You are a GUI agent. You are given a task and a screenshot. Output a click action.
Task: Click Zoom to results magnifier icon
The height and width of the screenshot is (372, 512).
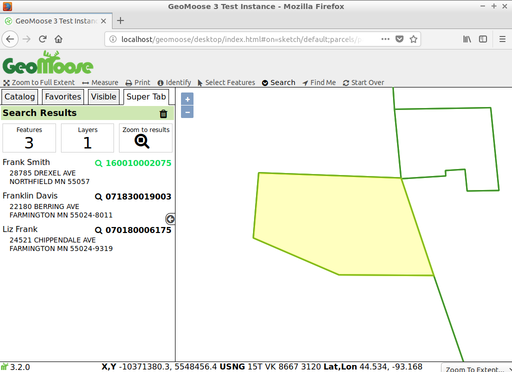pos(142,141)
